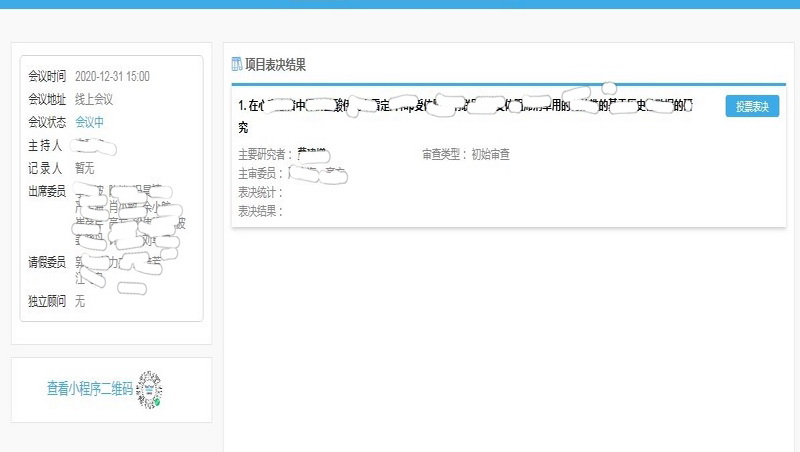
Task: Select the 项目表决结果 section heading
Action: click(275, 65)
